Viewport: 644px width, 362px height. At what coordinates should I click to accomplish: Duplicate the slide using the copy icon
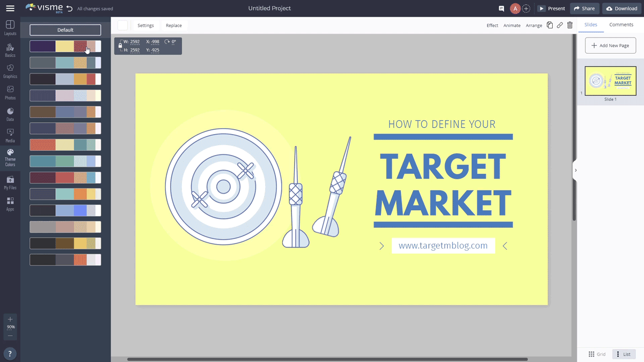pyautogui.click(x=550, y=25)
